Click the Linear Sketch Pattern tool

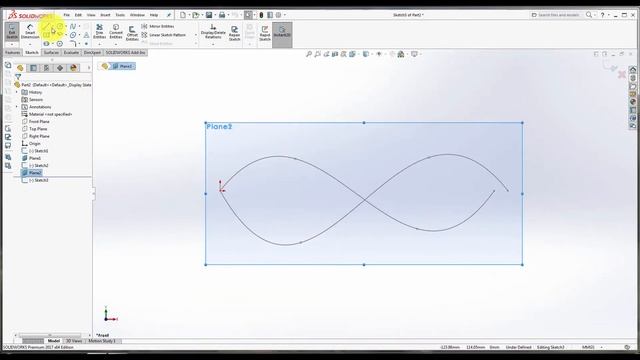click(x=164, y=35)
